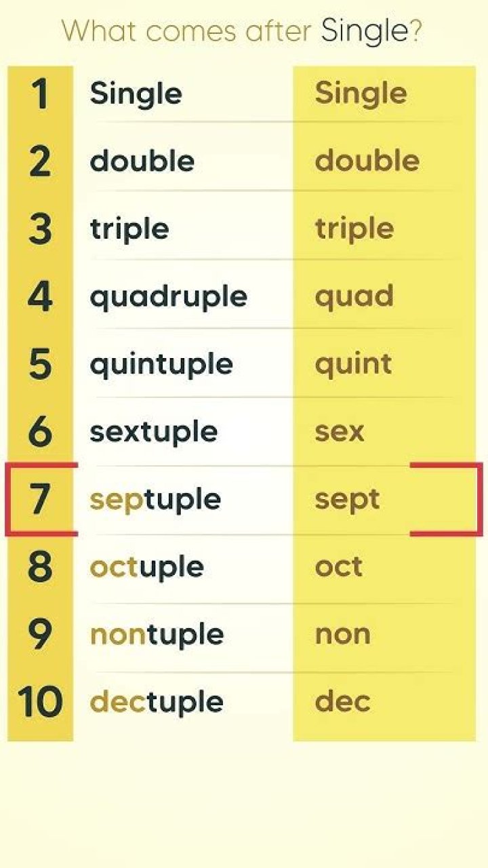Image resolution: width=488 pixels, height=868 pixels.
Task: Click the "What comes after Single?" heading
Action: pyautogui.click(x=242, y=31)
